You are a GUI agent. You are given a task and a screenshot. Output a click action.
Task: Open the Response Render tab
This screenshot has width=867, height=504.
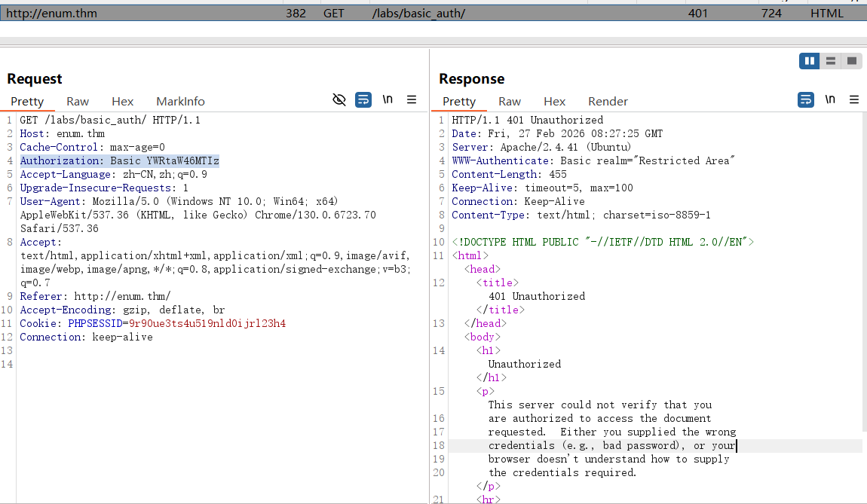tap(608, 102)
